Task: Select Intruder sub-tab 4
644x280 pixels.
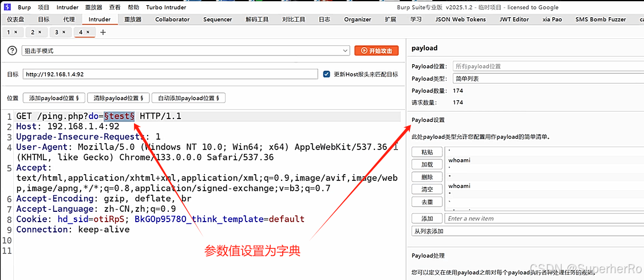Action: point(81,32)
